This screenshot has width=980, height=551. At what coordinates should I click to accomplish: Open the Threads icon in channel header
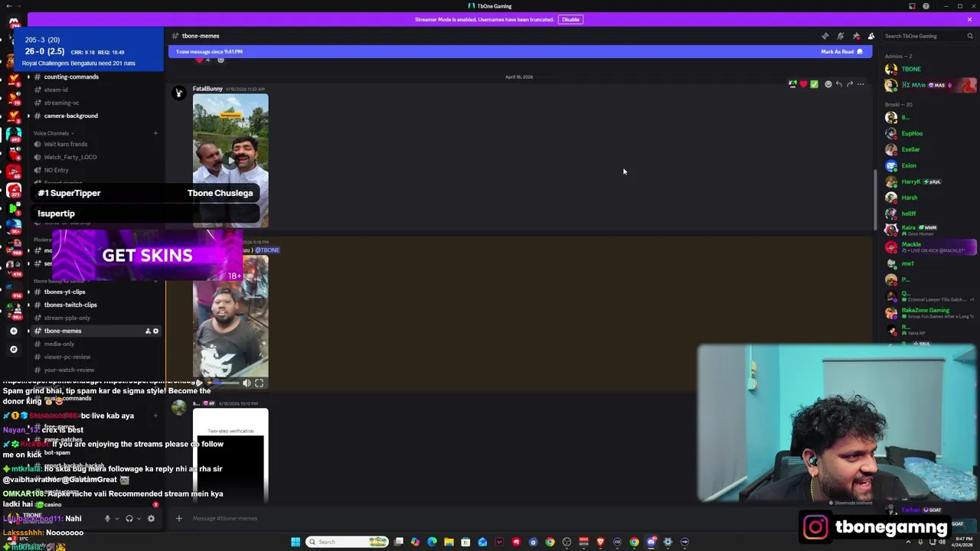pos(825,36)
